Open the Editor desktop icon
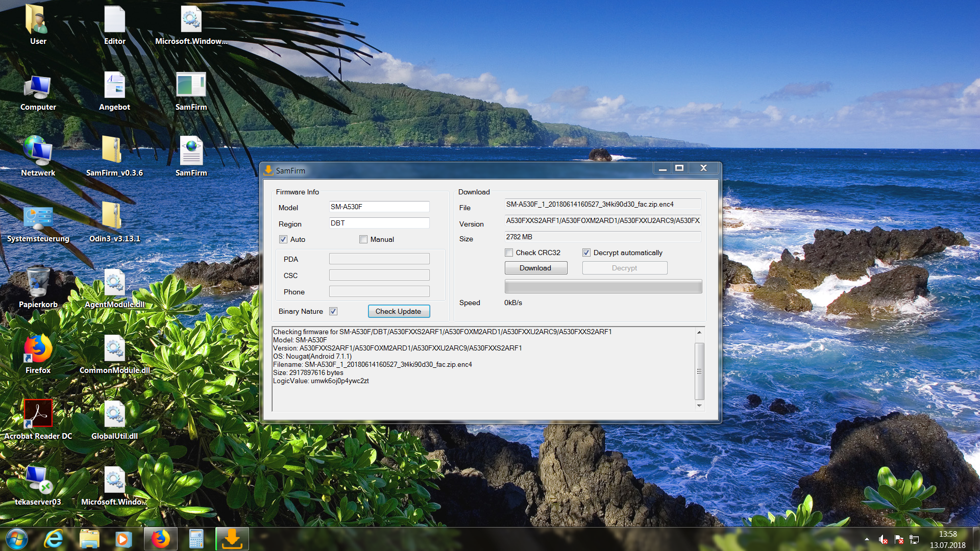This screenshot has width=980, height=551. point(114,24)
